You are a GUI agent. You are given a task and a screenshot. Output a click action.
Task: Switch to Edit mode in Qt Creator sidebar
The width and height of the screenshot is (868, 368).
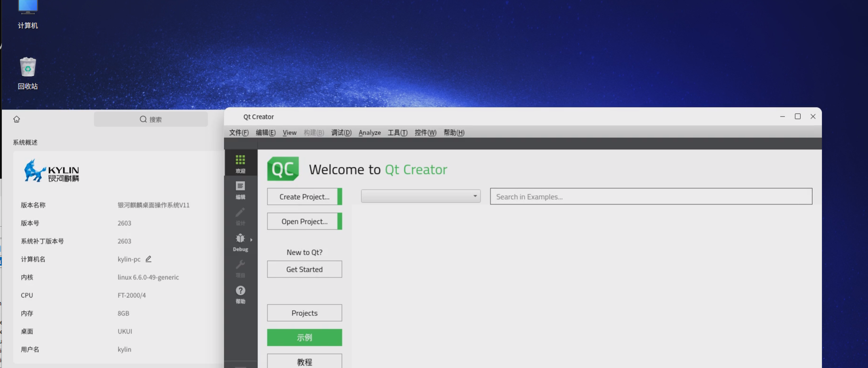[240, 190]
